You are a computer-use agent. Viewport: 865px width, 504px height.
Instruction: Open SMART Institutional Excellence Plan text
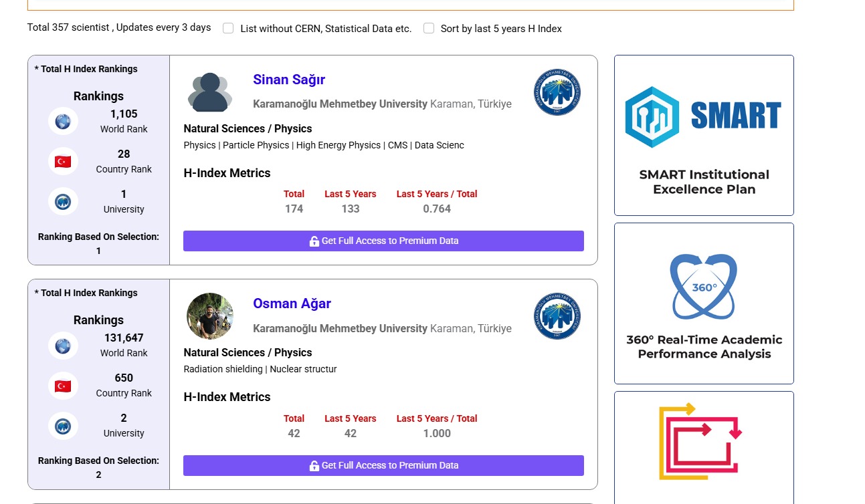point(704,182)
